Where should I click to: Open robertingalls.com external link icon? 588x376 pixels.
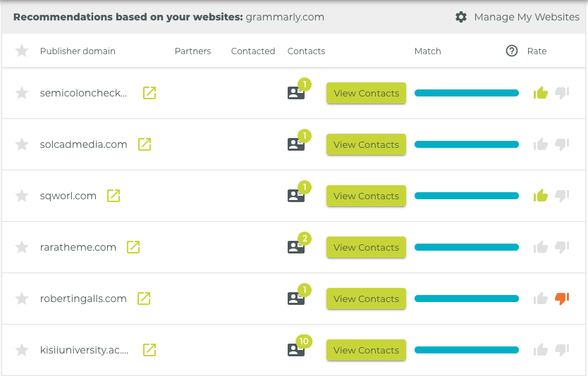point(144,299)
